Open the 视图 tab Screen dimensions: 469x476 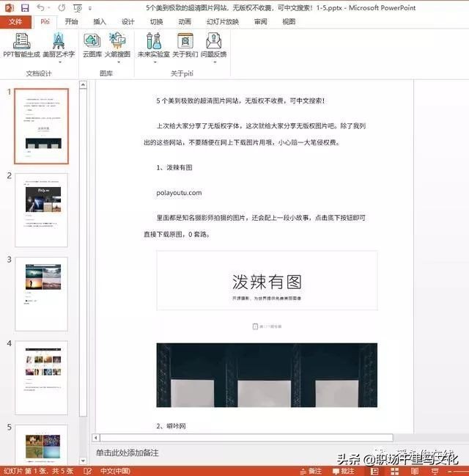coord(289,22)
